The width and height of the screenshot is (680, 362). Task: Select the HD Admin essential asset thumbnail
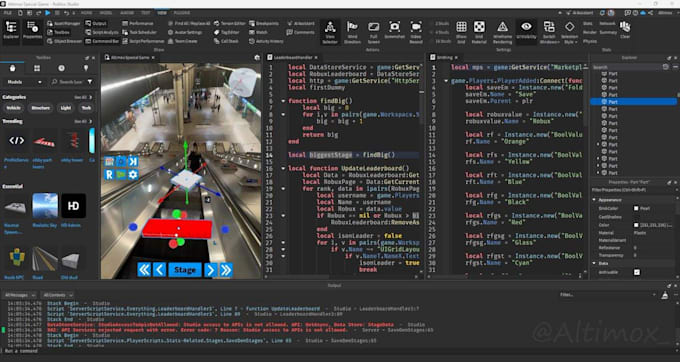pyautogui.click(x=73, y=205)
